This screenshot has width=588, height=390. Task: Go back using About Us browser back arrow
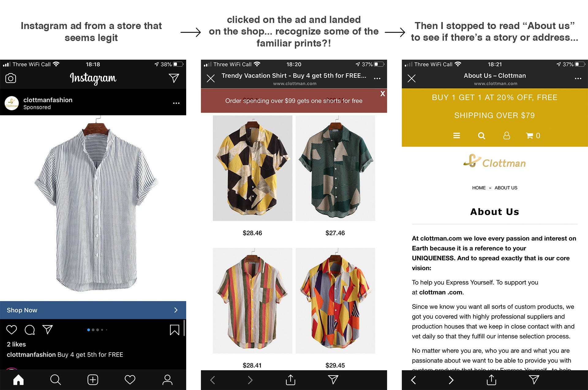pyautogui.click(x=413, y=380)
